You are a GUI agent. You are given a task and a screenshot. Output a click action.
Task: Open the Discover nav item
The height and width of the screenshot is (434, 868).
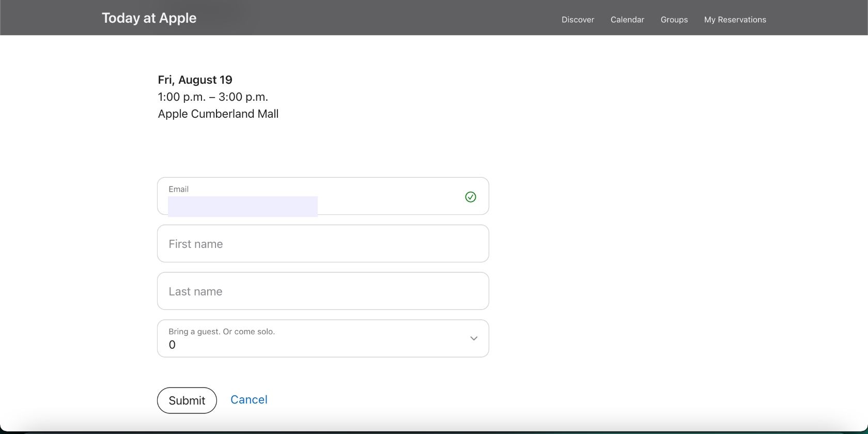pyautogui.click(x=578, y=20)
